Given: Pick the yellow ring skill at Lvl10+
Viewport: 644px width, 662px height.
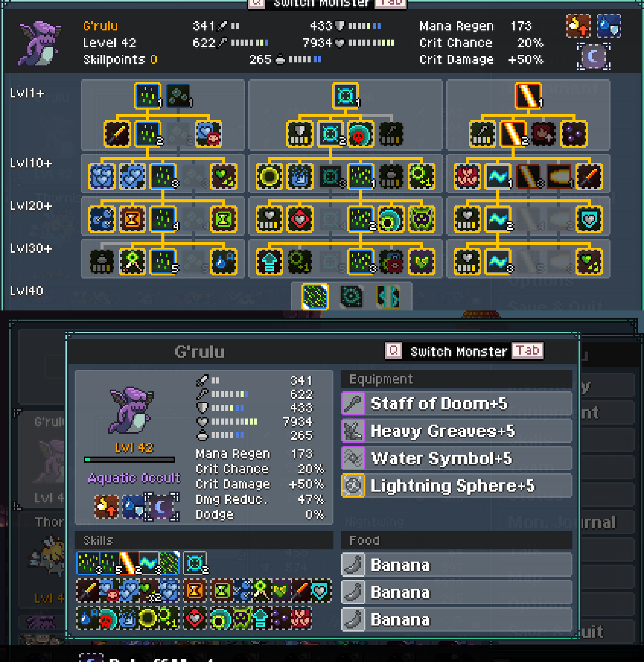Looking at the screenshot, I should 269,177.
